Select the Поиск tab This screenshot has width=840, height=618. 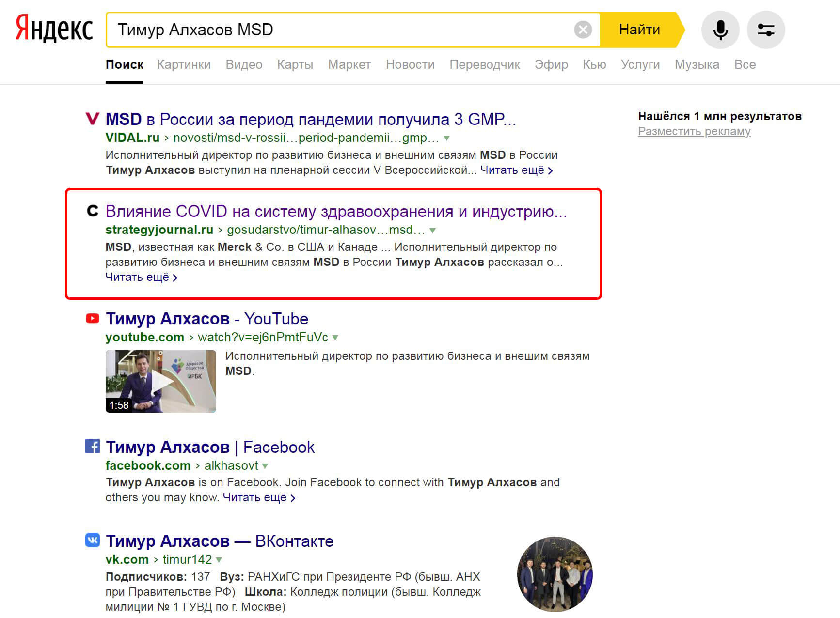(x=125, y=65)
